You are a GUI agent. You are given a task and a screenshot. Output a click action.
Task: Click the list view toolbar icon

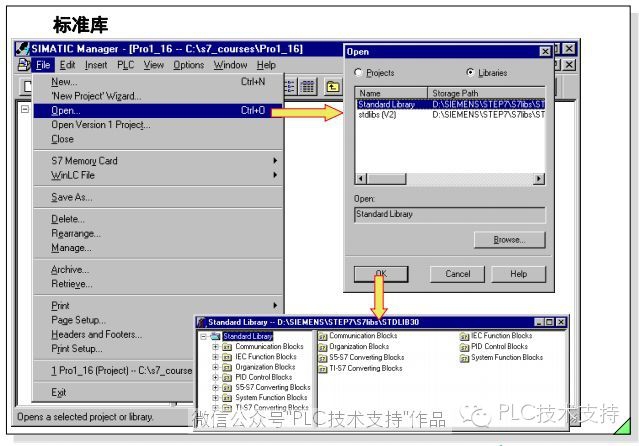tap(290, 86)
